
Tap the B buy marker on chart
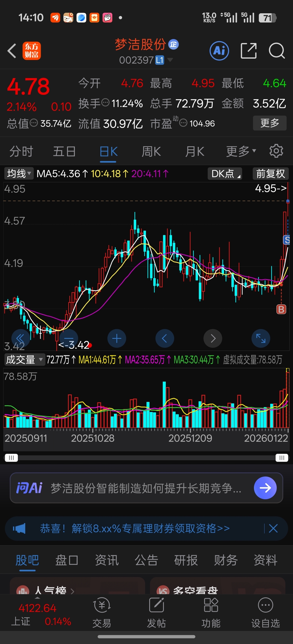click(x=281, y=309)
